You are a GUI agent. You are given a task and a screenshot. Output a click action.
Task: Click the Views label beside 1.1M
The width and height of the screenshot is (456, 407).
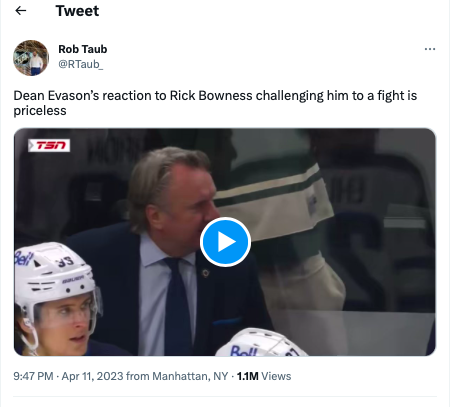276,376
